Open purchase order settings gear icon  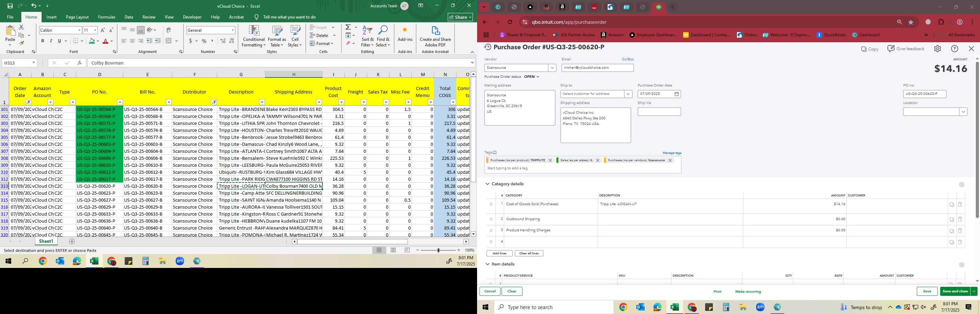click(x=937, y=48)
